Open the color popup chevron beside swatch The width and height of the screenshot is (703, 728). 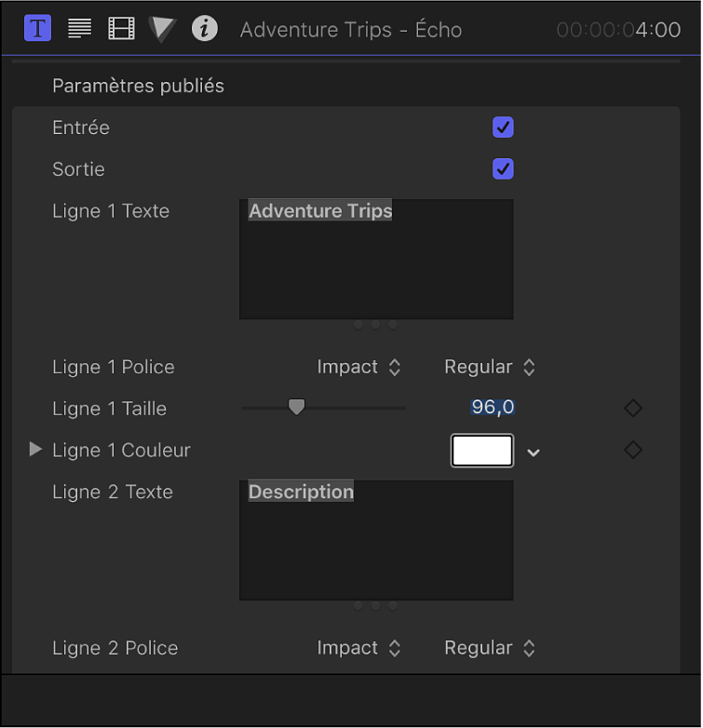click(534, 452)
